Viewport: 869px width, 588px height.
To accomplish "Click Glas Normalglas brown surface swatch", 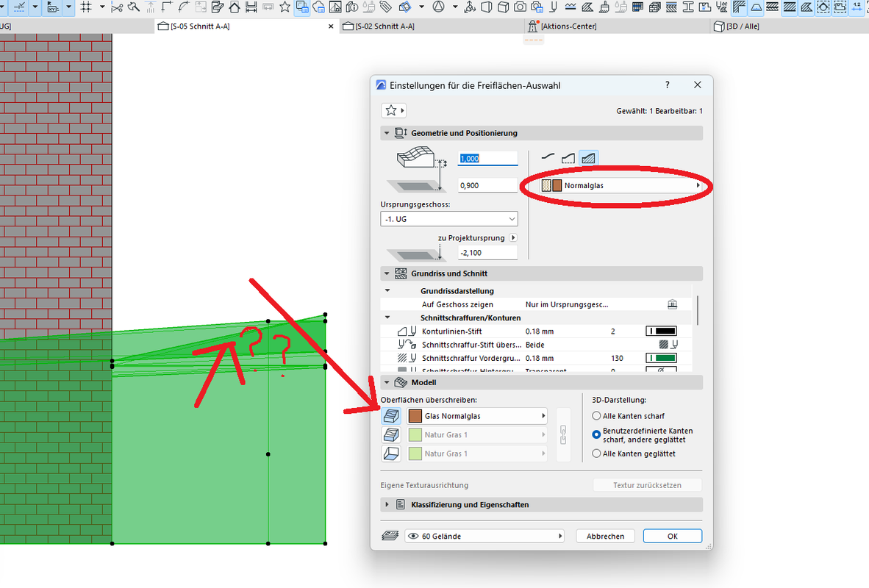I will click(415, 416).
